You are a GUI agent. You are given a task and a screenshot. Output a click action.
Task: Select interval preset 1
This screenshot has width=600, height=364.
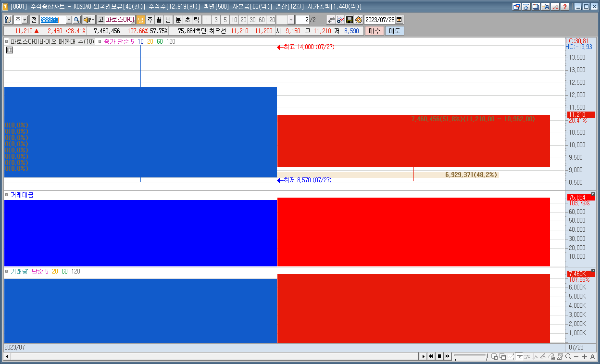(207, 20)
